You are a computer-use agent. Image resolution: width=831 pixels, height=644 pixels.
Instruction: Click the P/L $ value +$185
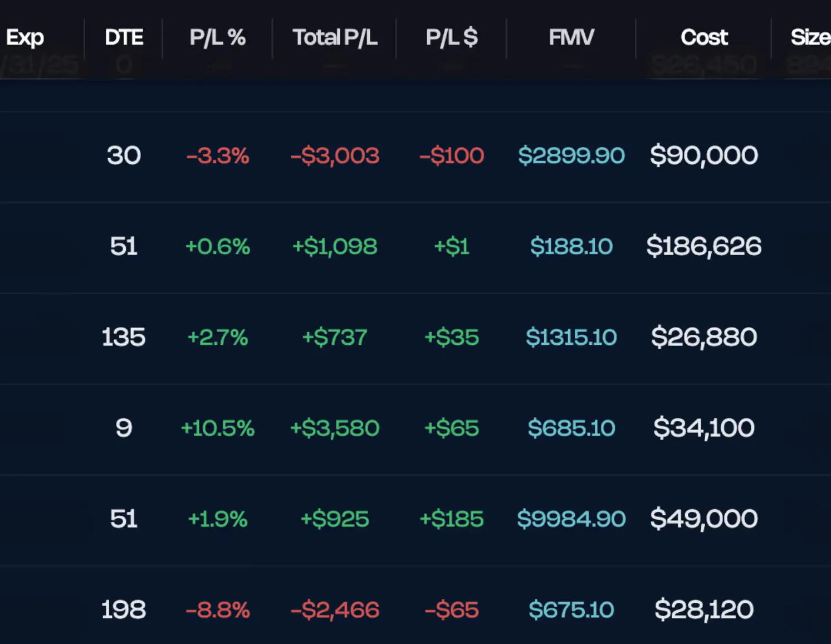[x=452, y=518]
